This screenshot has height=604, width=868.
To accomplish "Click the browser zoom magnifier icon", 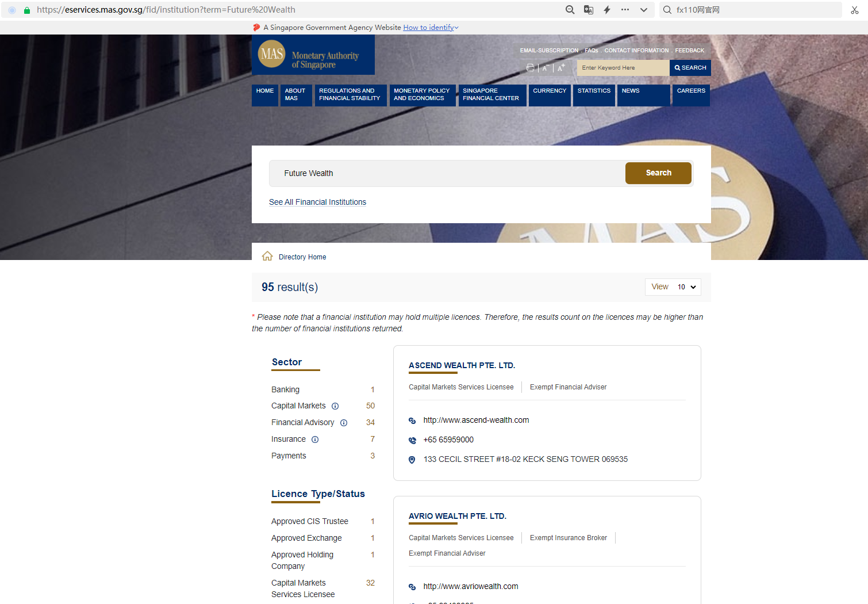I will pos(570,10).
